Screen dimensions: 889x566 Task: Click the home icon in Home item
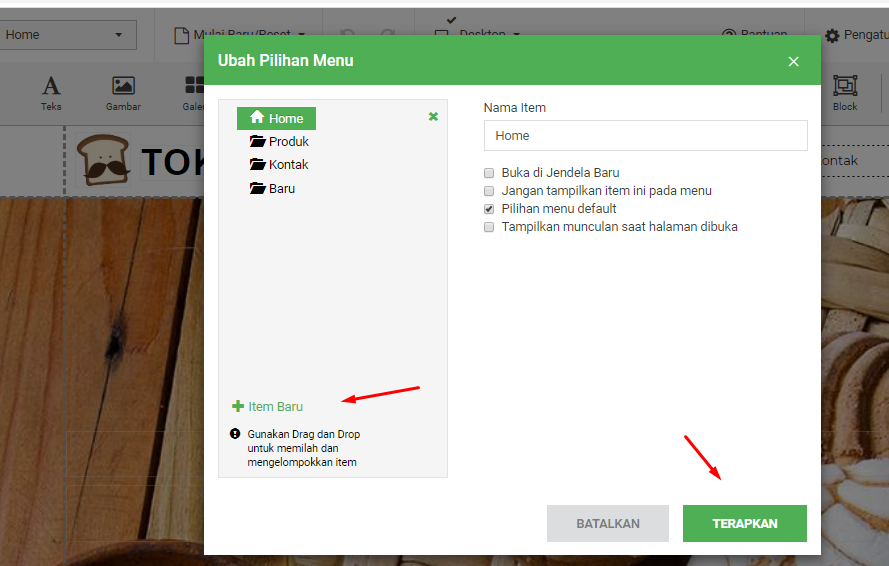coord(257,117)
